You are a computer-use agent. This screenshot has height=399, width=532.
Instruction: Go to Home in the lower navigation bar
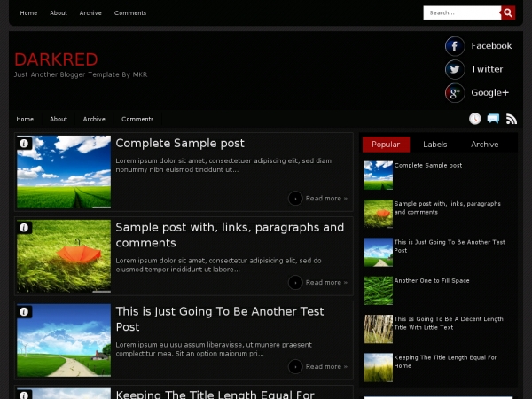(x=25, y=119)
